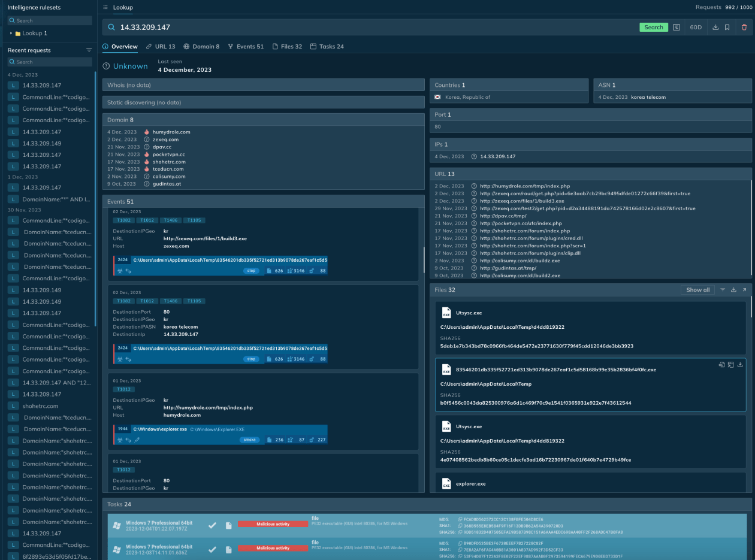Filter the Recent requests list
Image resolution: width=755 pixels, height=560 pixels.
[89, 50]
